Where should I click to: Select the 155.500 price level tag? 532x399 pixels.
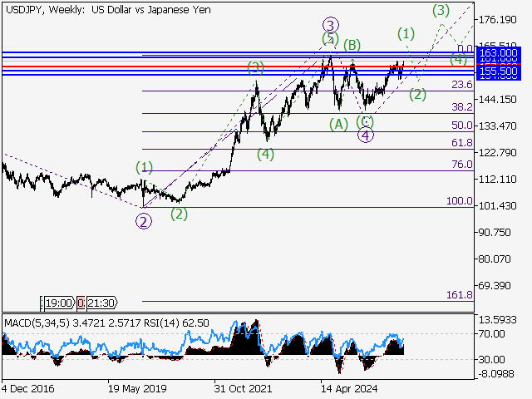point(498,73)
